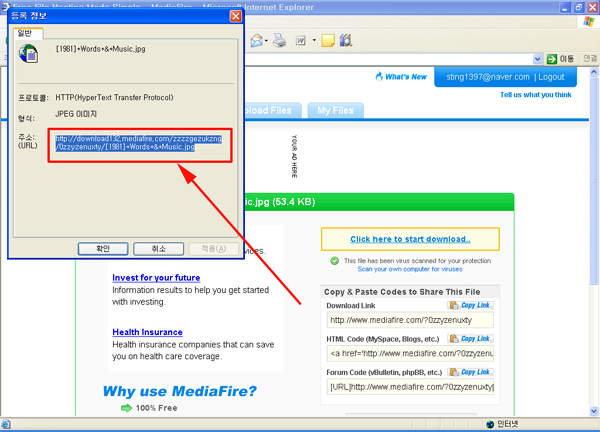Click the status bar page icon

(x=6, y=424)
